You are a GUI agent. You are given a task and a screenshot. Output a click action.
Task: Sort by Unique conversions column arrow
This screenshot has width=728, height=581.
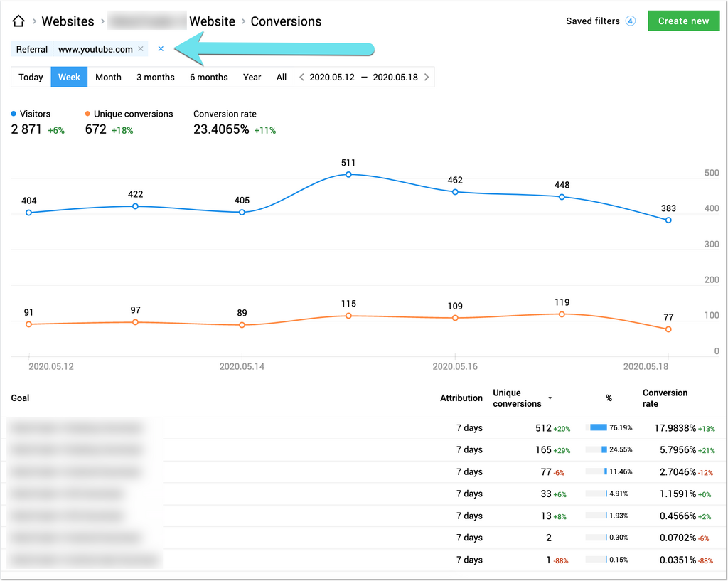coord(550,398)
